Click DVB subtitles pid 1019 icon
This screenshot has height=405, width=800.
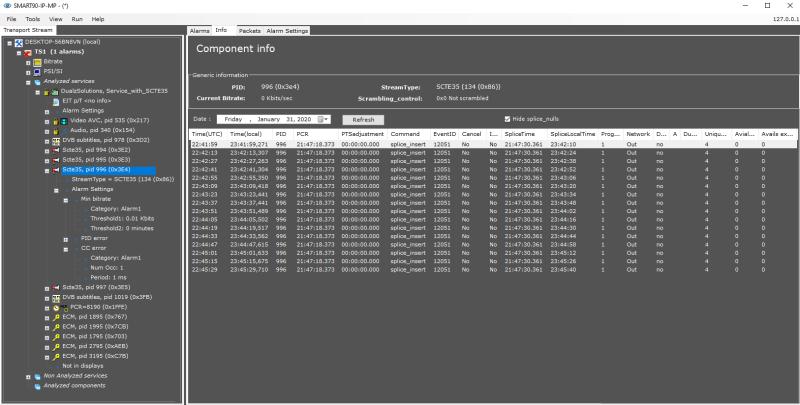[56, 298]
